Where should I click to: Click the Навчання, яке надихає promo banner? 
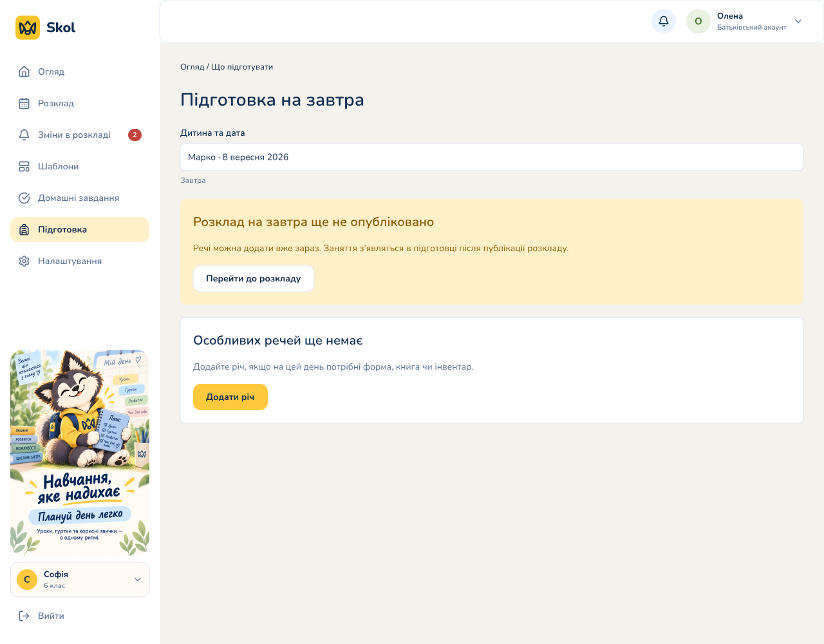[80, 453]
